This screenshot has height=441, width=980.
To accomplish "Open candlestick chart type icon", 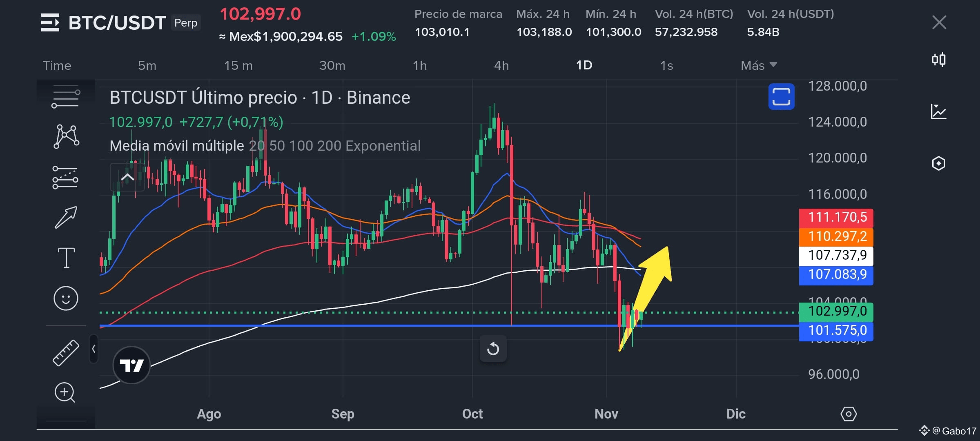I will (x=938, y=60).
